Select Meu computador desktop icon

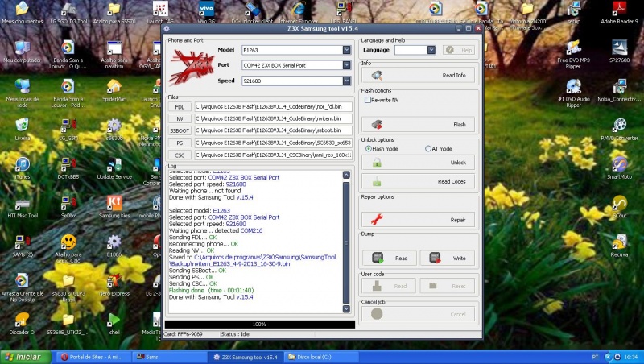(23, 52)
